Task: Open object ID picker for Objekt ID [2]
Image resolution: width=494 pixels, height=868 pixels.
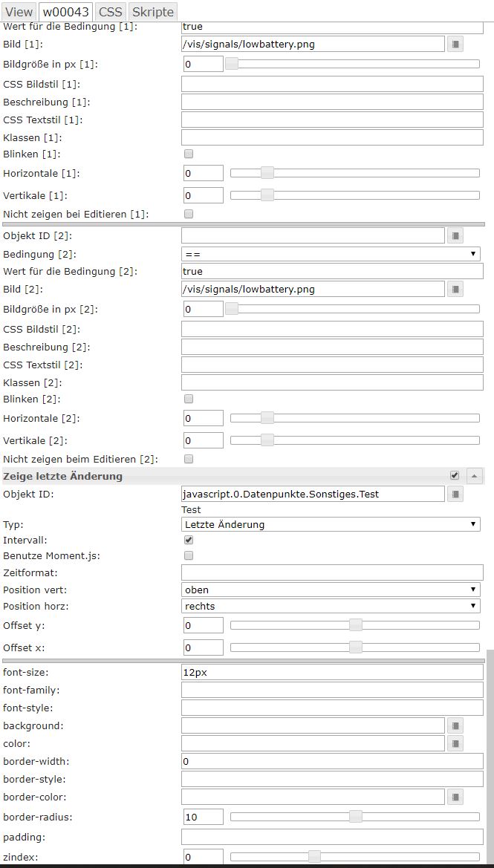Action: 455,236
